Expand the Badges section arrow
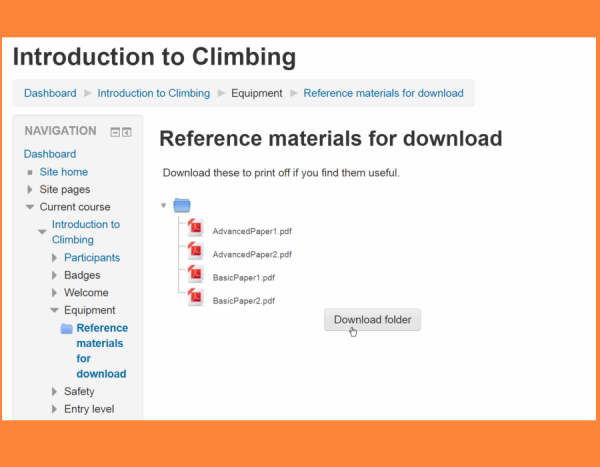 point(55,275)
